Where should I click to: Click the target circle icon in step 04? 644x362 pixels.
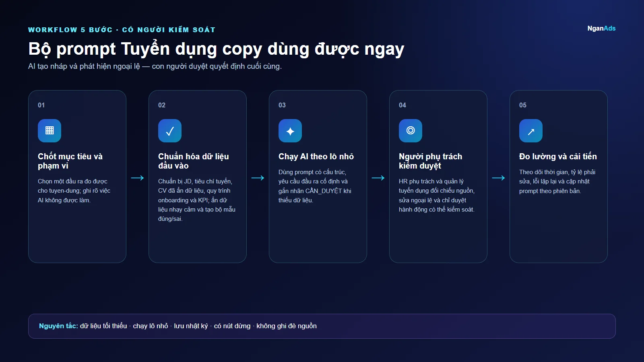tap(411, 131)
